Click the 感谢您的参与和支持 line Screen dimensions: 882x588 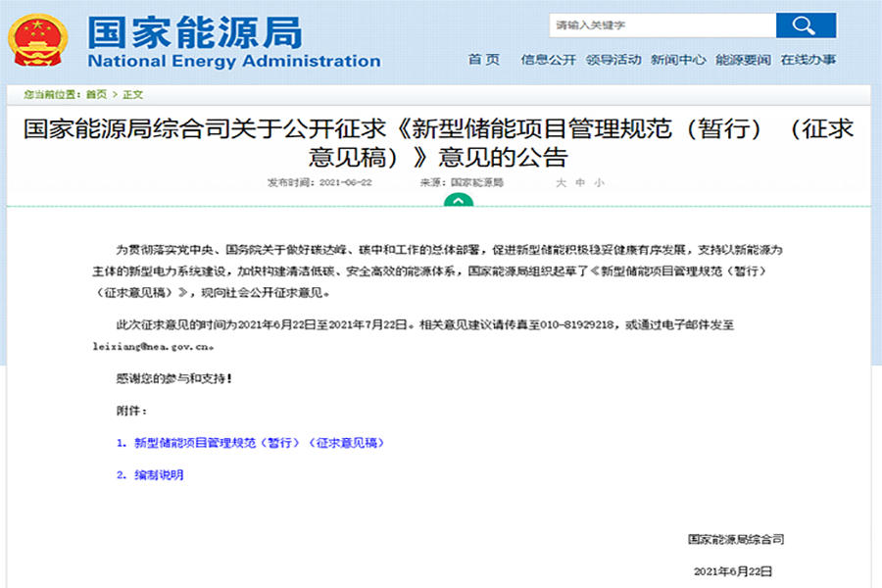coord(173,378)
